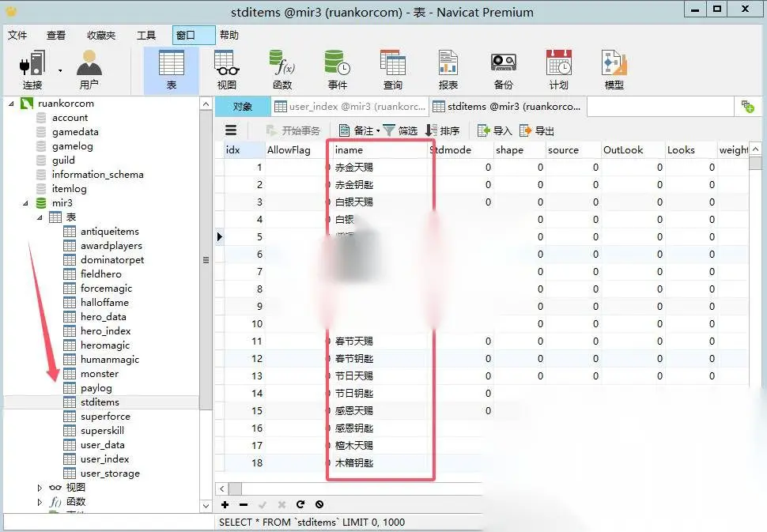Image resolution: width=767 pixels, height=532 pixels.
Task: Switch to the user_index @mir3 tab
Action: (349, 107)
